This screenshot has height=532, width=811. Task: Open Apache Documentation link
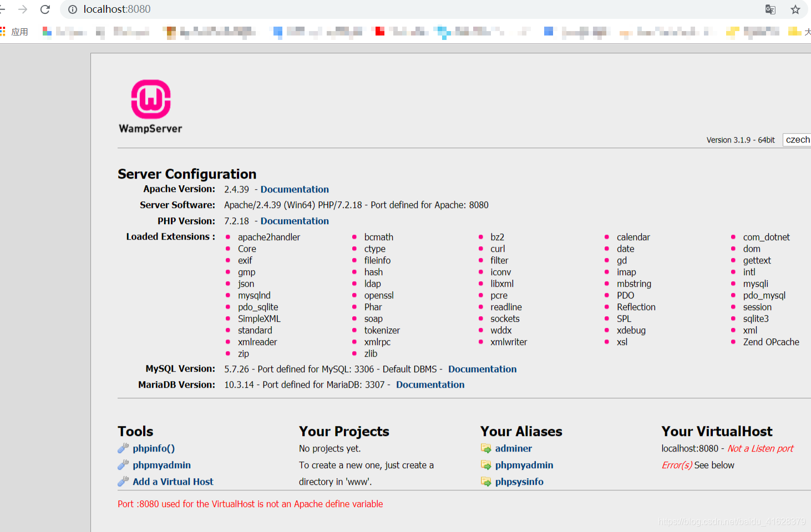(295, 189)
